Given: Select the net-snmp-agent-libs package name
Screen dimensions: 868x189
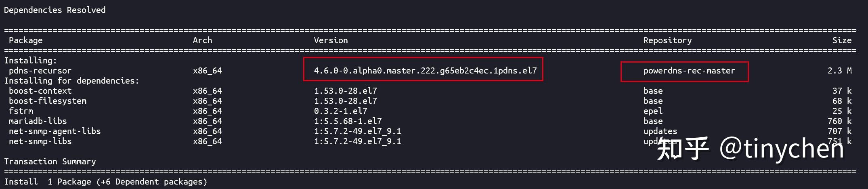Looking at the screenshot, I should [x=55, y=131].
